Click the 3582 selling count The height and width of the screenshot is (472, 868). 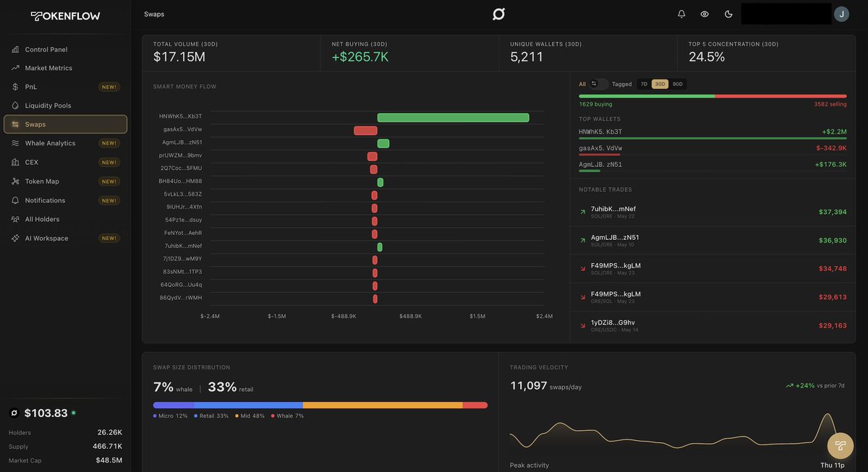tap(830, 104)
